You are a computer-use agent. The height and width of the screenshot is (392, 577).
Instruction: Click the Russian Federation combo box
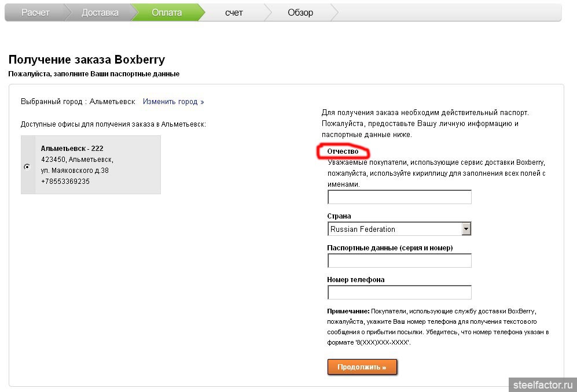[394, 229]
